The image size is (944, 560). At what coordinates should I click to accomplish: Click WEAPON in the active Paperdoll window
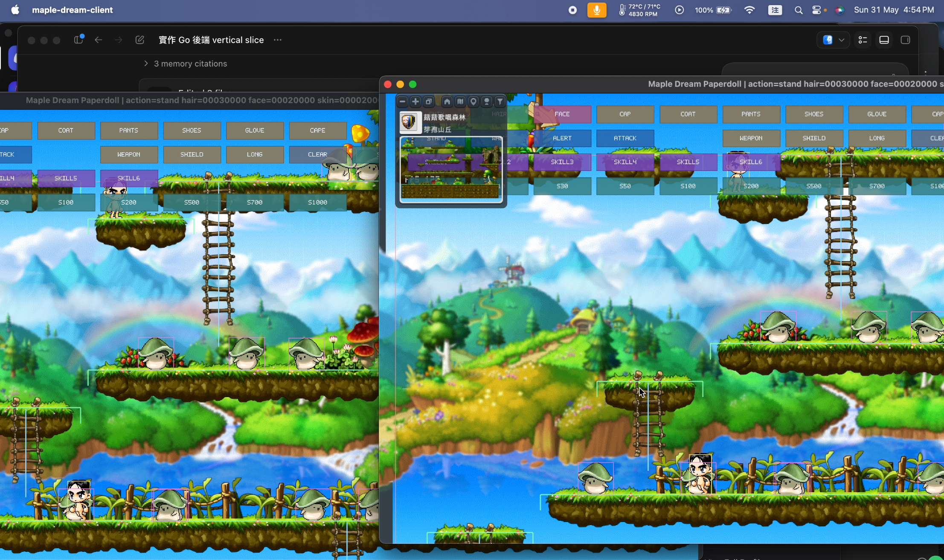[751, 138]
